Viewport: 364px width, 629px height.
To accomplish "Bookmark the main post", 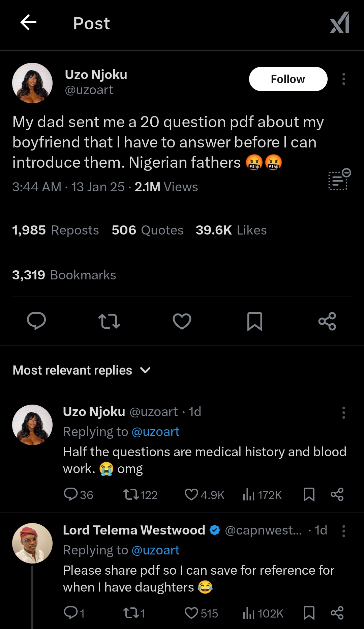I will [x=254, y=321].
